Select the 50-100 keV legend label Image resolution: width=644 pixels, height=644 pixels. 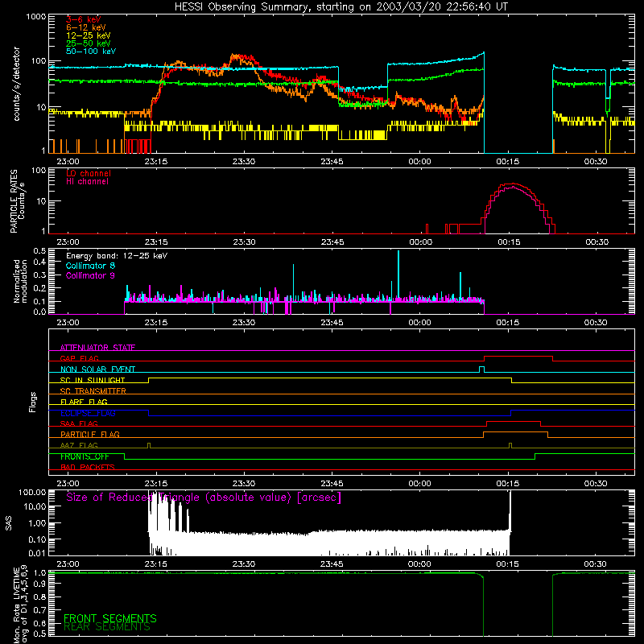(x=91, y=52)
